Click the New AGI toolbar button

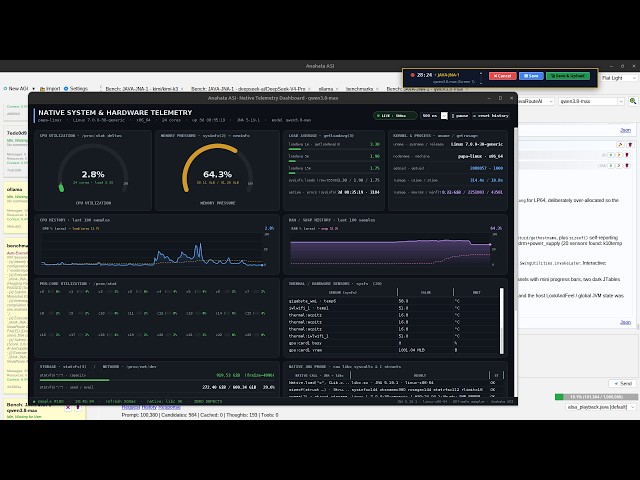point(16,89)
